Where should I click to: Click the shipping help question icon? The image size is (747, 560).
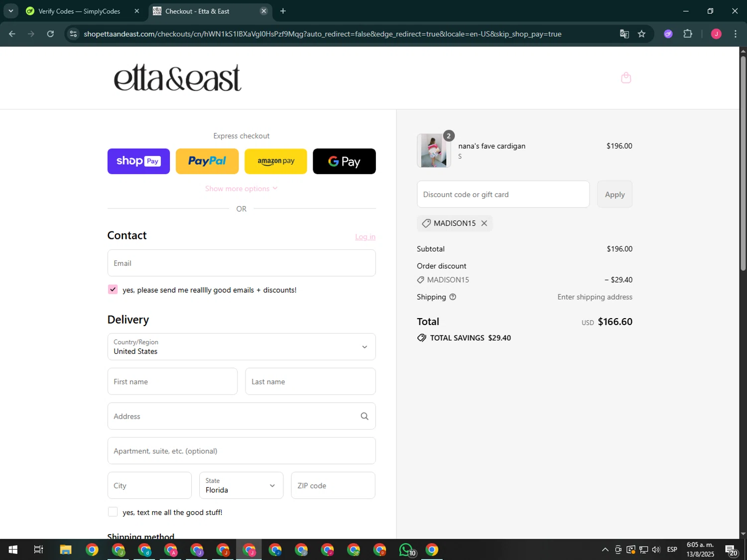453,297
